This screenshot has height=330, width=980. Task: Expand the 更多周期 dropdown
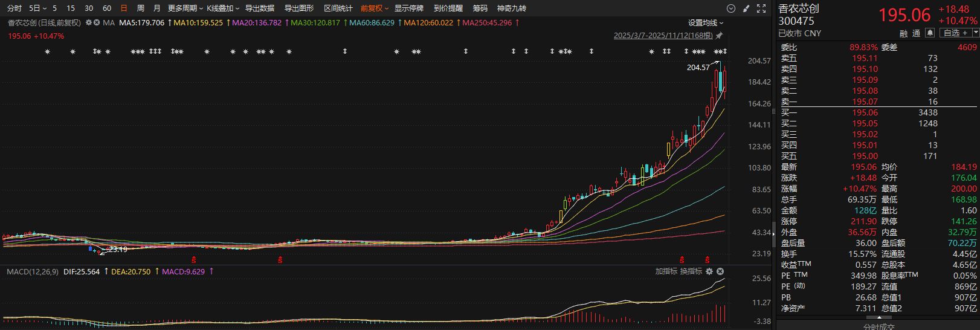coord(185,8)
